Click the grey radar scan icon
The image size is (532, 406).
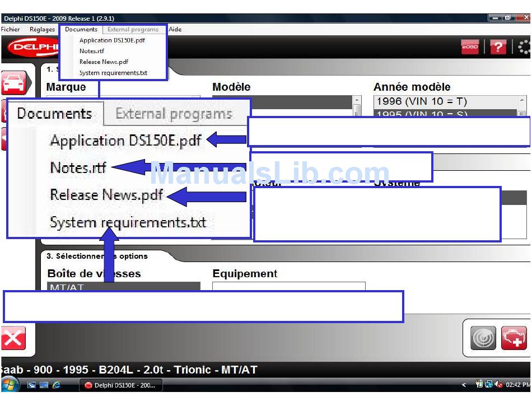[483, 338]
